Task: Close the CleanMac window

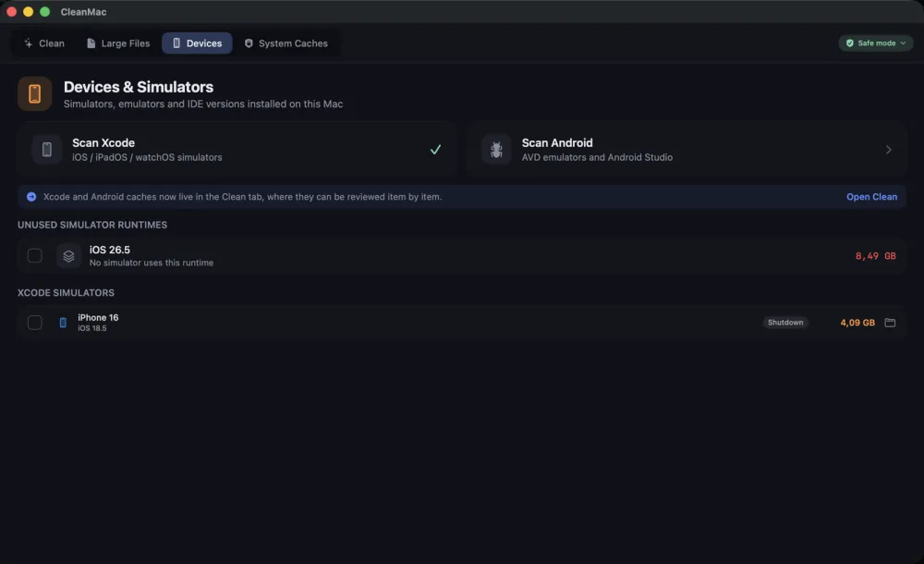Action: [11, 12]
